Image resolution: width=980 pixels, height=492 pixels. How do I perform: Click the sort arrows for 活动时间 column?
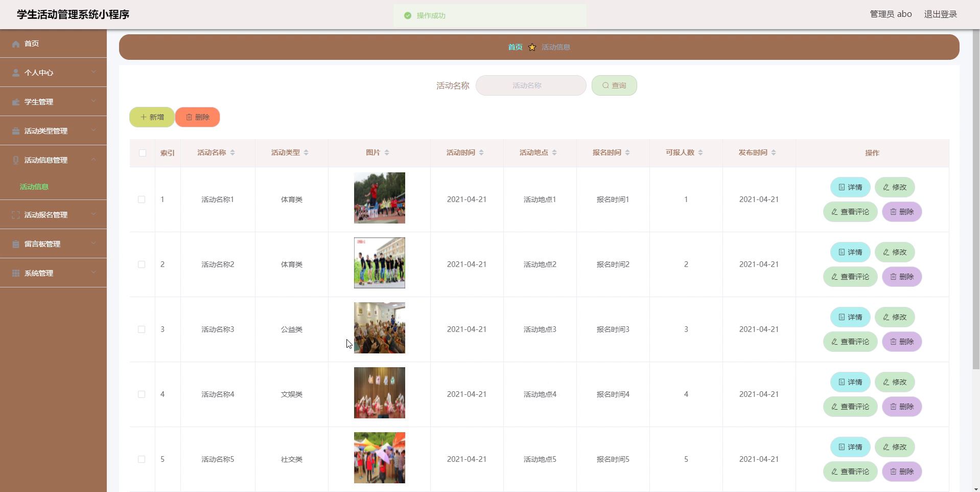click(481, 152)
